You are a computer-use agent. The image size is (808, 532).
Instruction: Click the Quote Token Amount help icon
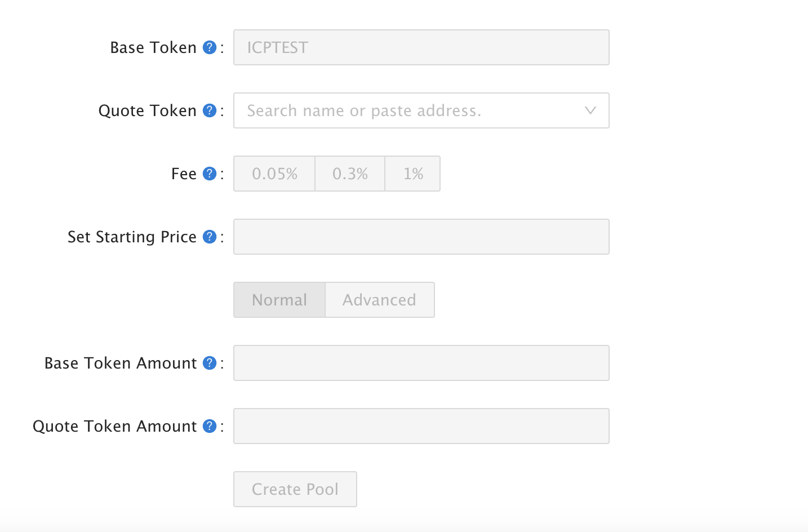(x=210, y=426)
